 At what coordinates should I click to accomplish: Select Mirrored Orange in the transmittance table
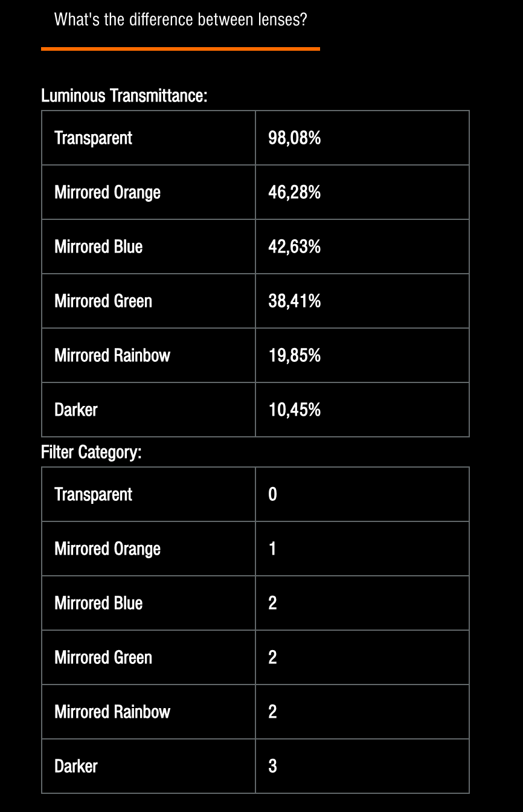tap(107, 192)
